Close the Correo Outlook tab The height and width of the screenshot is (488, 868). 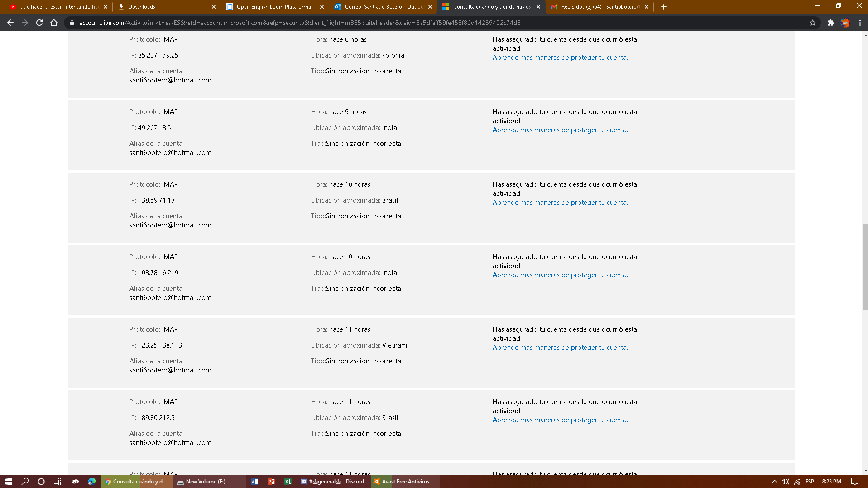click(x=430, y=7)
